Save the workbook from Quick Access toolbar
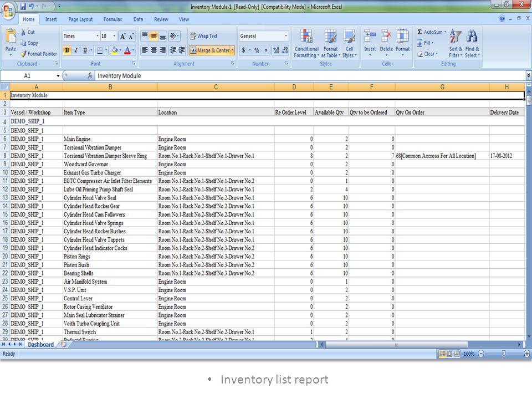Screen dimensions: 532x399 click(23, 7)
